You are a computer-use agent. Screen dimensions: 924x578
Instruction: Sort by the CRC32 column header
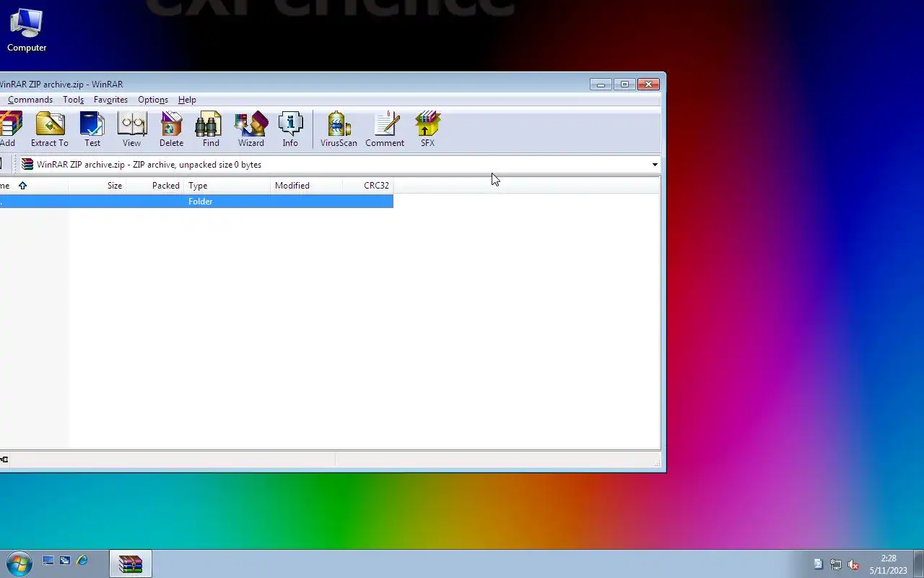[368, 186]
